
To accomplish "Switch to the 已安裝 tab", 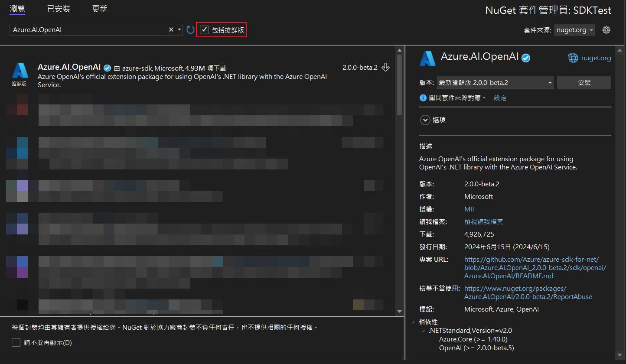I will [59, 9].
